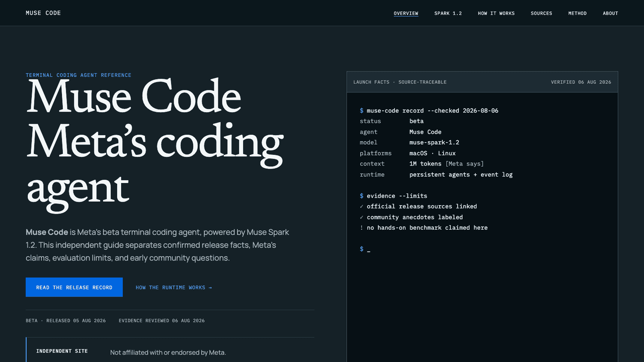644x362 pixels.
Task: Click official release sources linked line
Action: [x=419, y=206]
